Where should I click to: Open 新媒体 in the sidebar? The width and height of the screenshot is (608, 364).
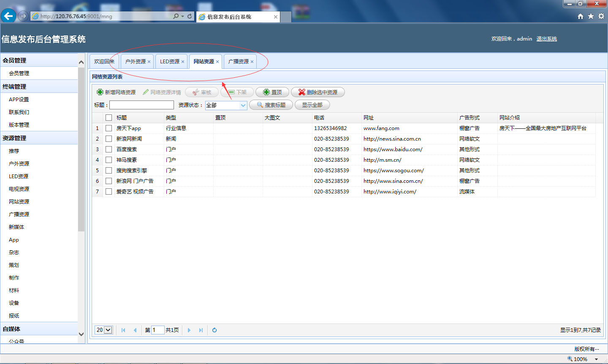tap(16, 227)
